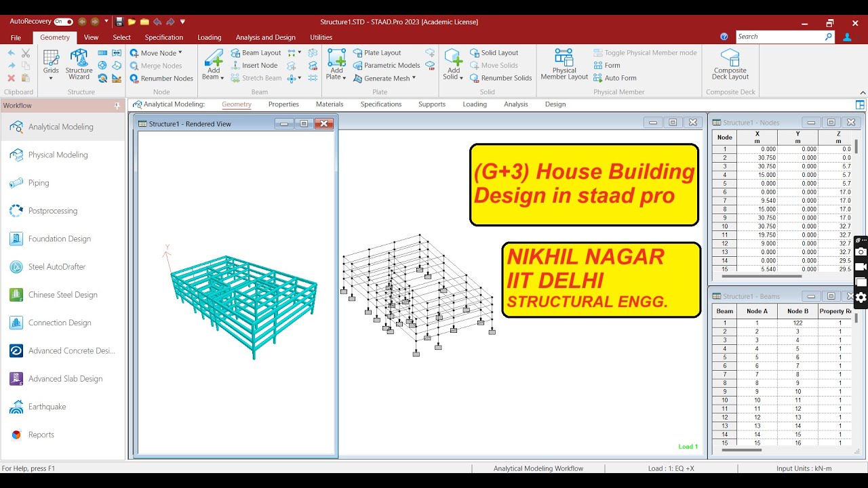Click the camera icon on right edge
This screenshot has width=868, height=488.
(x=861, y=251)
